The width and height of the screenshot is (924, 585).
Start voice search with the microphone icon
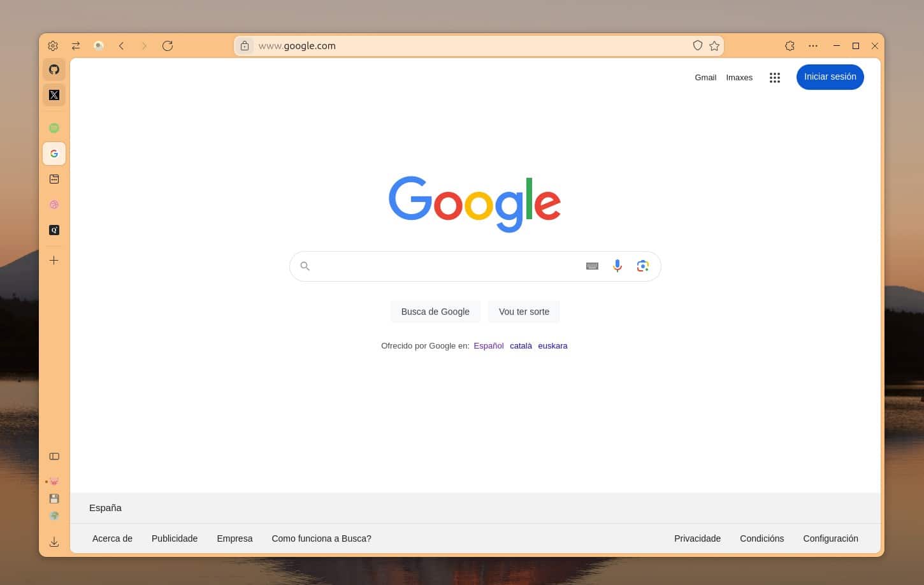[x=617, y=266]
